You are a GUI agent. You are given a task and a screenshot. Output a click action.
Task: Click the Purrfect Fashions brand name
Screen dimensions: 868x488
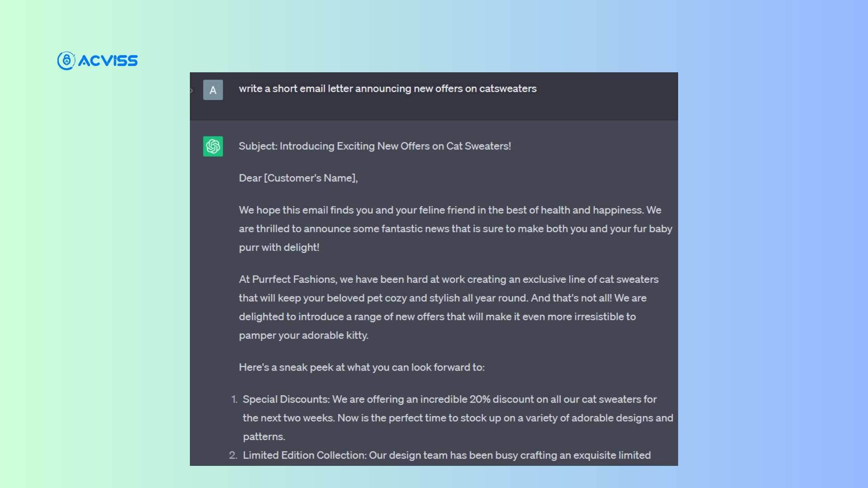(x=294, y=279)
